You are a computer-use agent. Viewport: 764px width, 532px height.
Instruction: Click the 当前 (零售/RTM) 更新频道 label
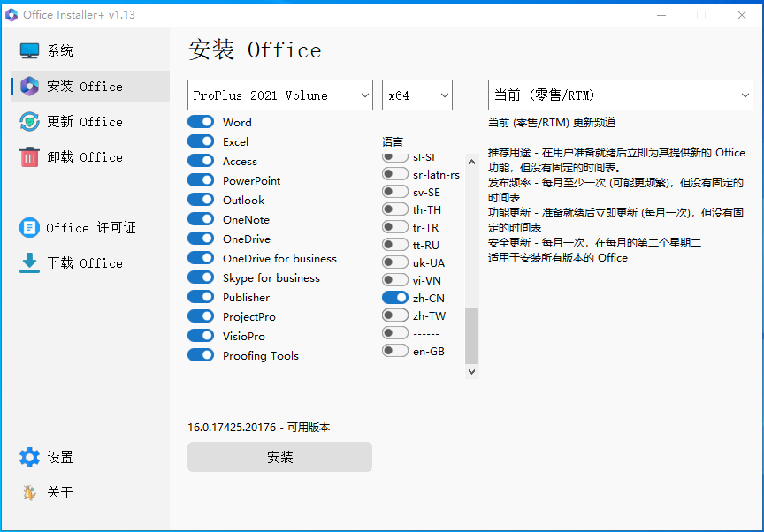click(x=552, y=122)
